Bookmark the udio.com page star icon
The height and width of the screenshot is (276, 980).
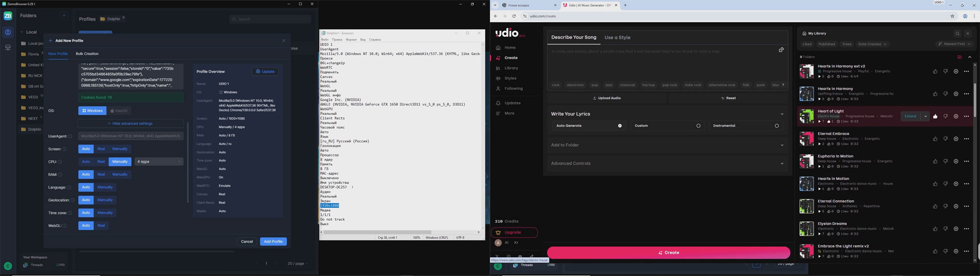[952, 16]
